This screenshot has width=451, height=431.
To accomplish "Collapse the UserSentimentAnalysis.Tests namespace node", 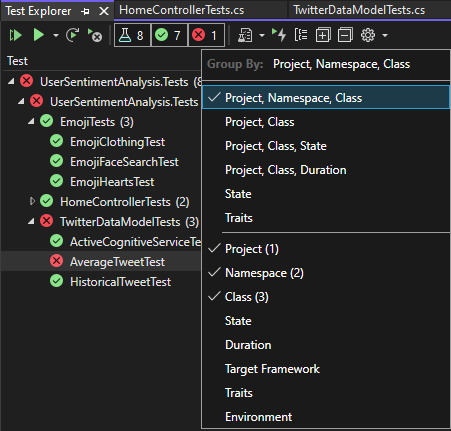I will (x=21, y=101).
